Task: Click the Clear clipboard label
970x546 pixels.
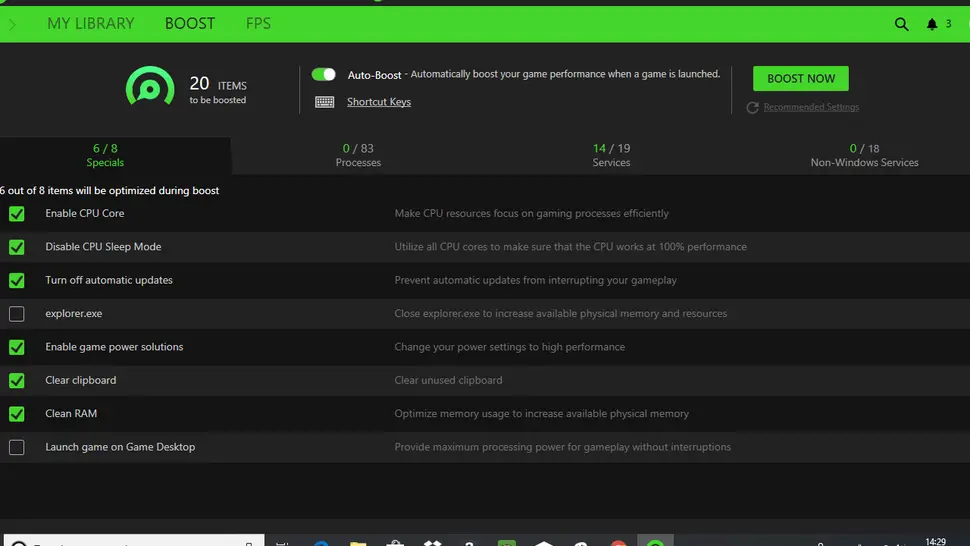Action: tap(80, 380)
